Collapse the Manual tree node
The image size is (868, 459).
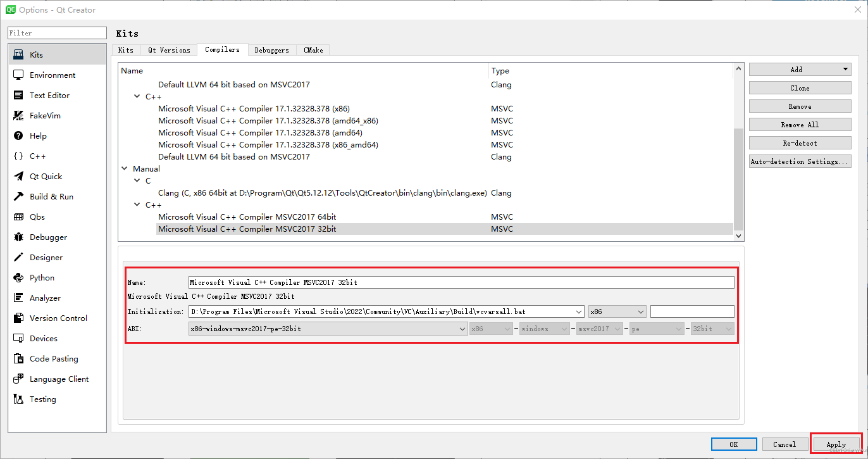125,169
